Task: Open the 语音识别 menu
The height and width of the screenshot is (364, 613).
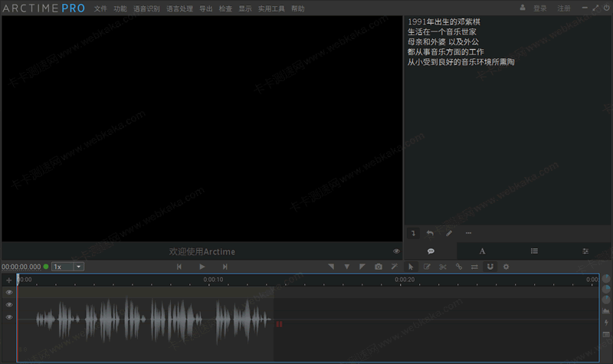Action: click(147, 8)
